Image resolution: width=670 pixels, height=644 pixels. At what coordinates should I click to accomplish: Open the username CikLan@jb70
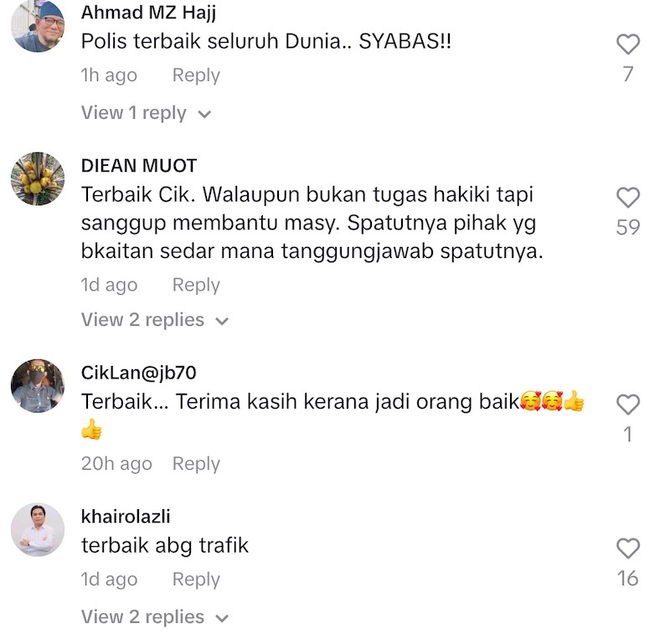(x=139, y=373)
